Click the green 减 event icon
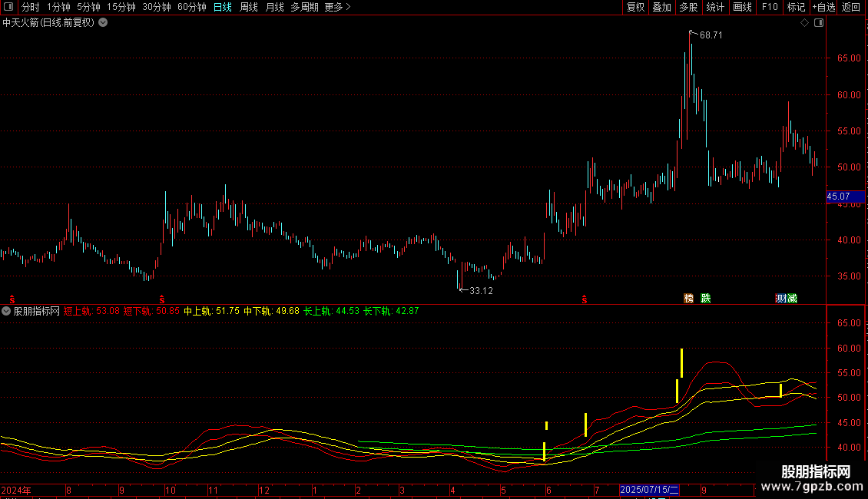This screenshot has width=868, height=499. click(x=792, y=298)
